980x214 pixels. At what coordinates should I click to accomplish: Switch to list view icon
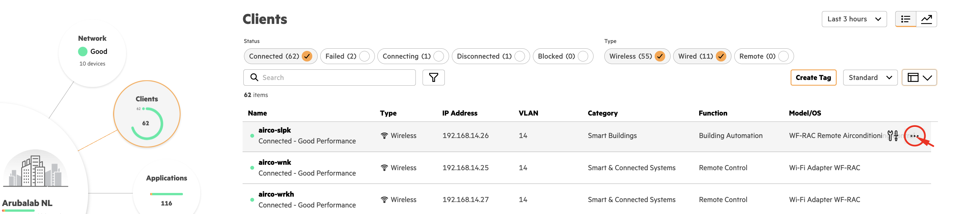pos(905,19)
